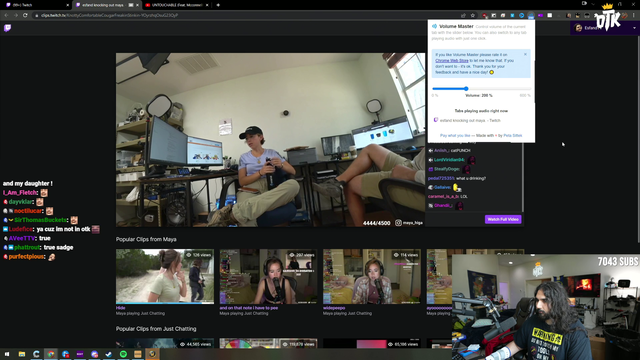Click the Pay what you like link
Image resolution: width=640 pixels, height=360 pixels.
pyautogui.click(x=455, y=136)
